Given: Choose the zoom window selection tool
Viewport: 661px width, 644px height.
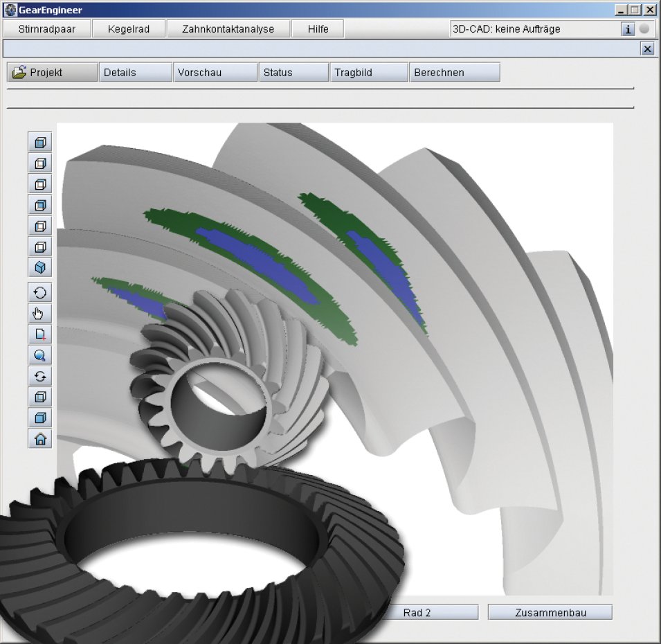Looking at the screenshot, I should pos(40,334).
